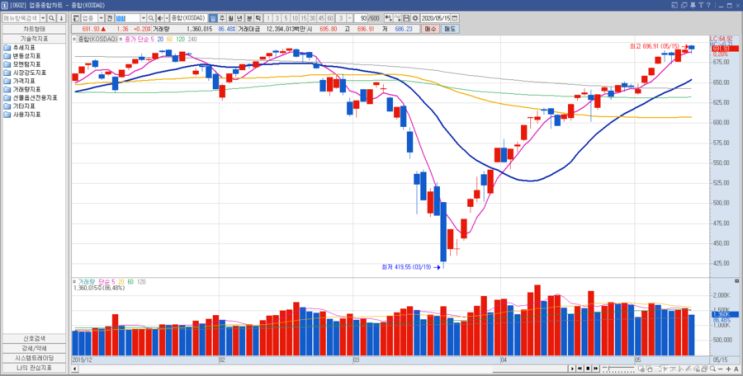Click the stop button in the bottom playback controls

coord(588,368)
